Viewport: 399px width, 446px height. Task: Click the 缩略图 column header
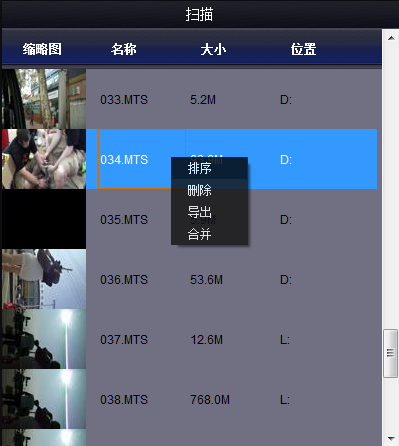42,49
